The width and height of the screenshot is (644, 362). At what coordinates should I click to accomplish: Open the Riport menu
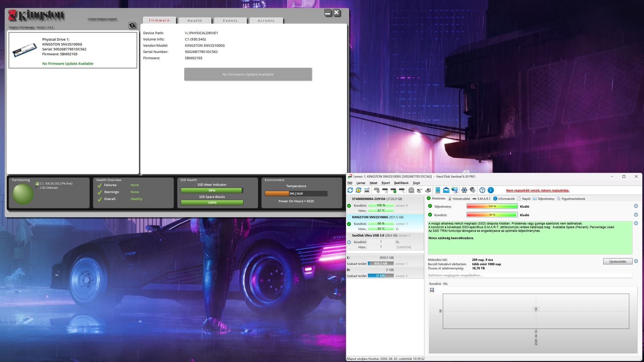385,183
